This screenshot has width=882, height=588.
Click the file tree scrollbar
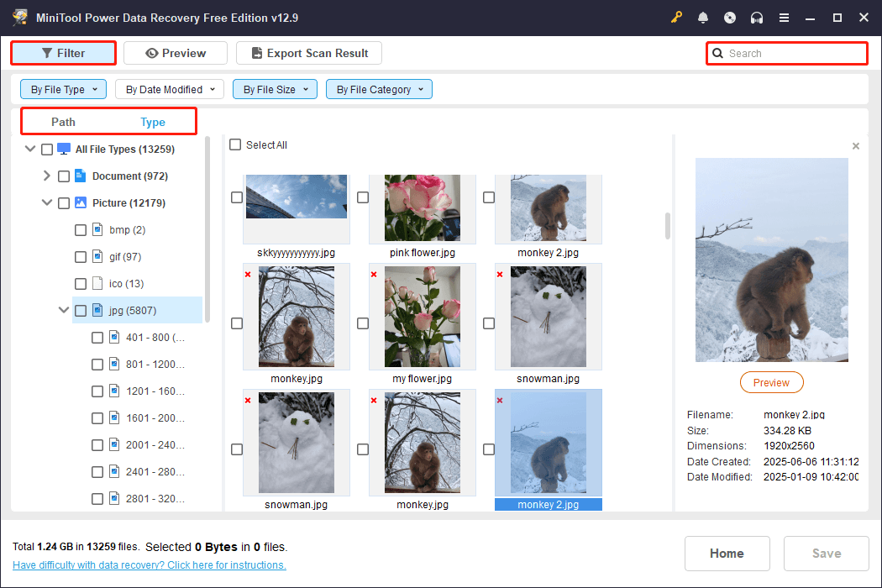pos(207,229)
